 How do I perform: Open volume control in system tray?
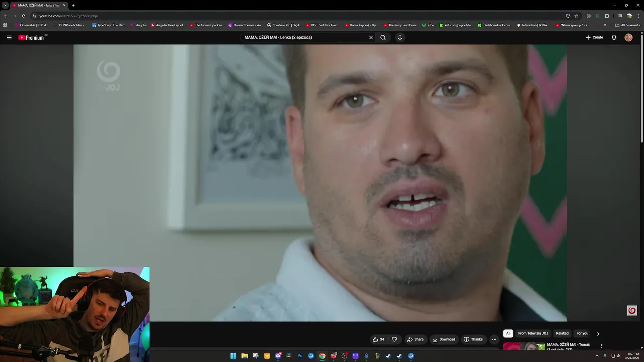pos(618,356)
